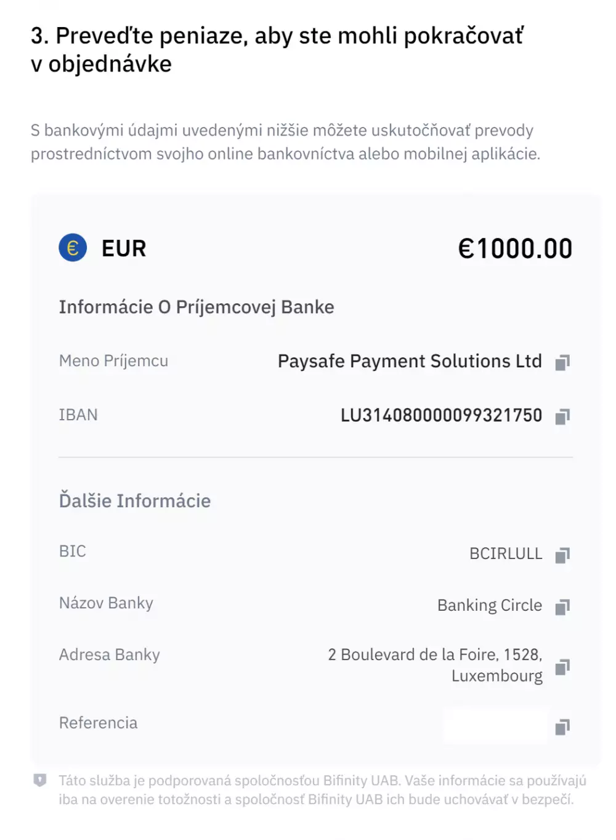Select the recipient name Paysafe Payment Solutions Ltd

tap(409, 361)
